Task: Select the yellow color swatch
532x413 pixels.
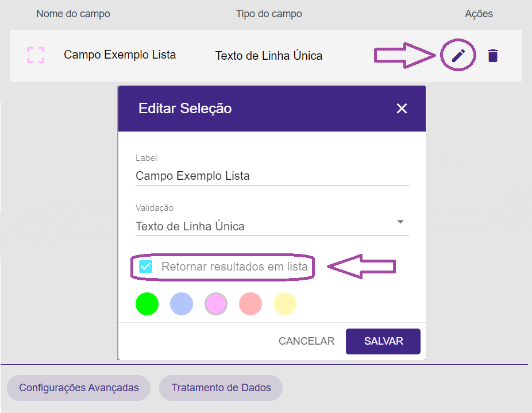Action: pyautogui.click(x=285, y=304)
